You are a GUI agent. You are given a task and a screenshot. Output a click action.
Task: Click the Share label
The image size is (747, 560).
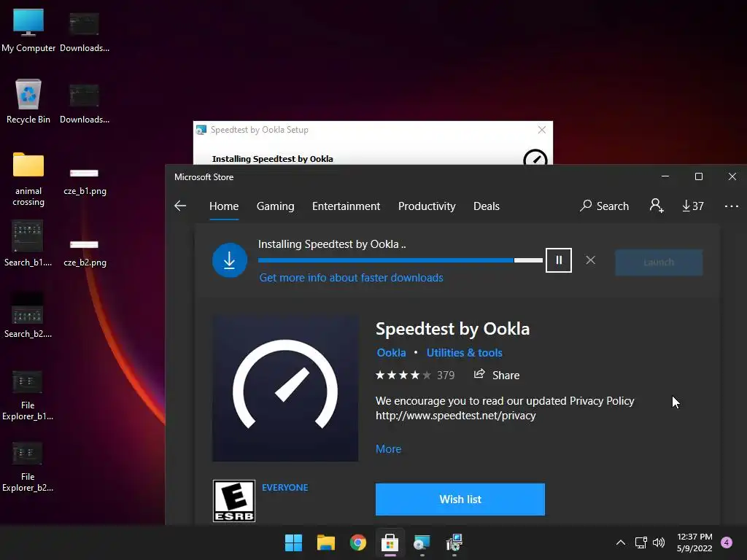coord(506,376)
